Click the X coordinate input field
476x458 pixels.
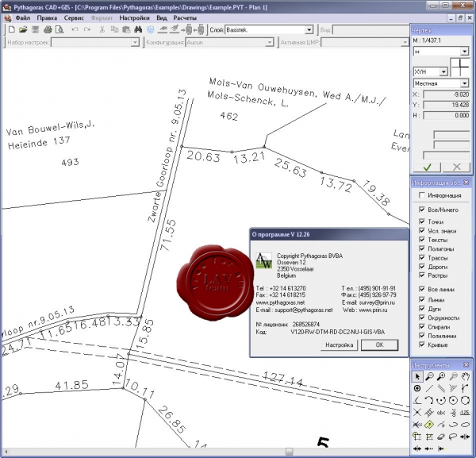(x=447, y=94)
